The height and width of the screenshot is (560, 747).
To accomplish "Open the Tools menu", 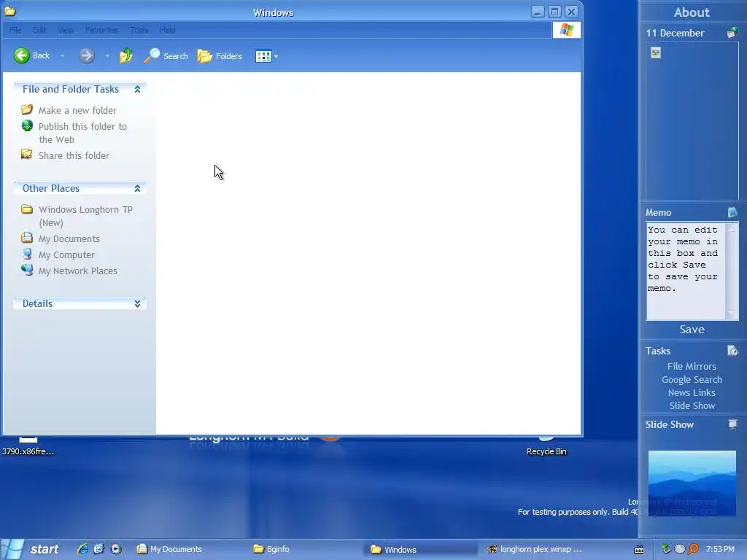I will click(139, 30).
